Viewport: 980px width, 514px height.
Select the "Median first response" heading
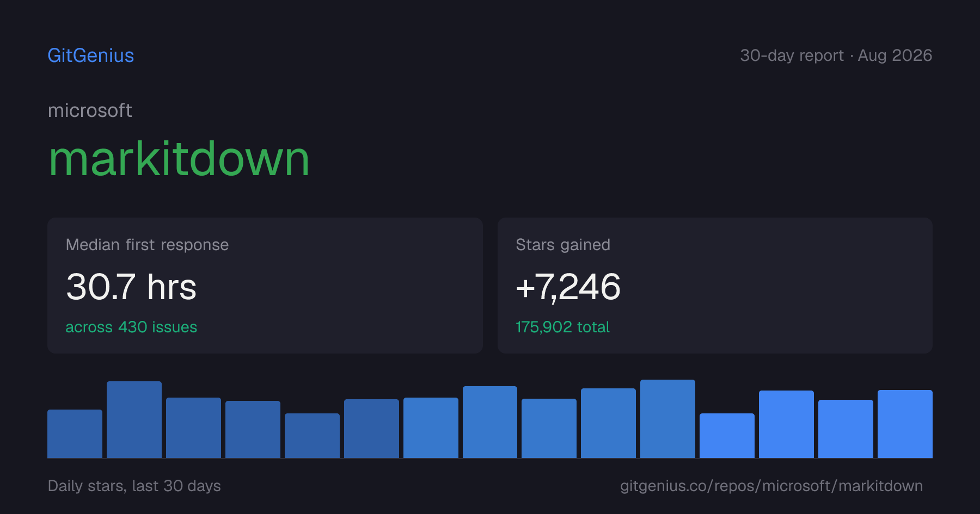click(x=147, y=245)
